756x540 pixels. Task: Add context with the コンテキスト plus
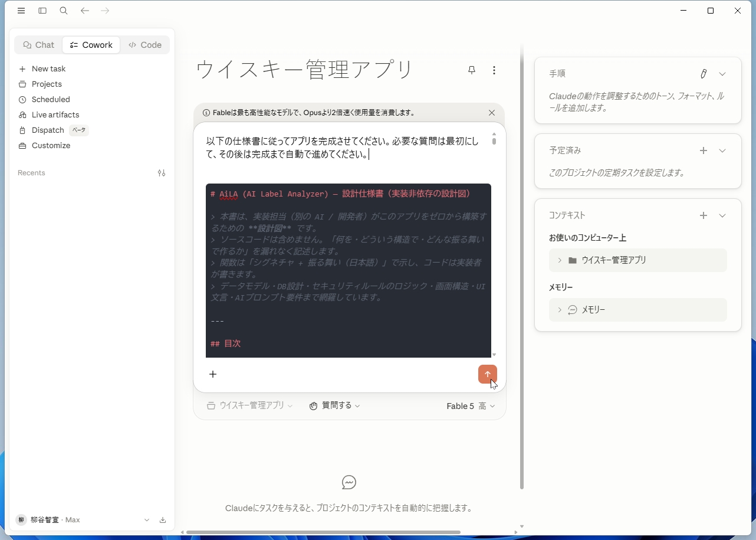[704, 215]
